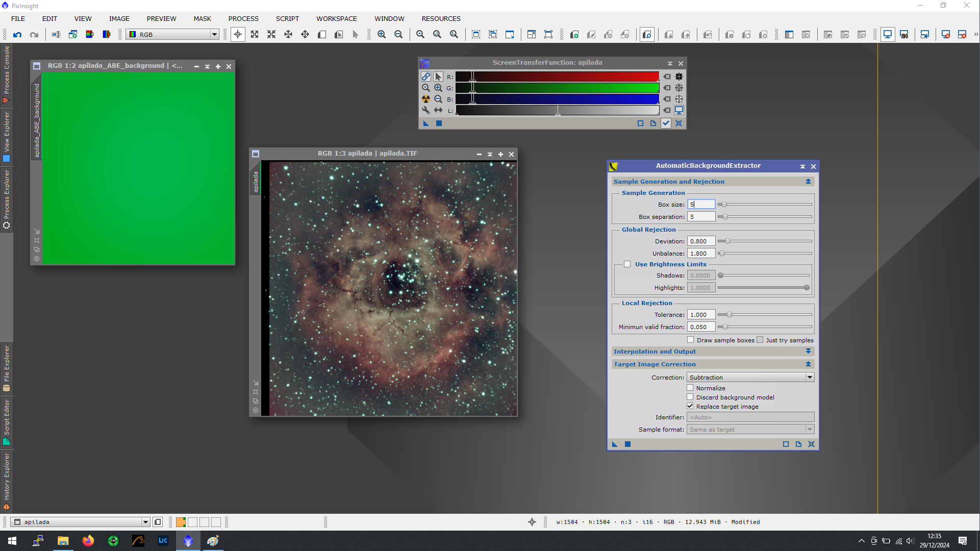This screenshot has width=980, height=551.
Task: Open the apilada view selector dropdown at bottom
Action: click(x=81, y=522)
